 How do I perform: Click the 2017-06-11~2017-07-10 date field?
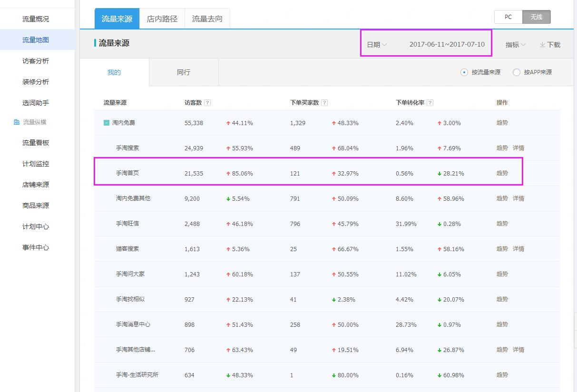click(x=448, y=44)
